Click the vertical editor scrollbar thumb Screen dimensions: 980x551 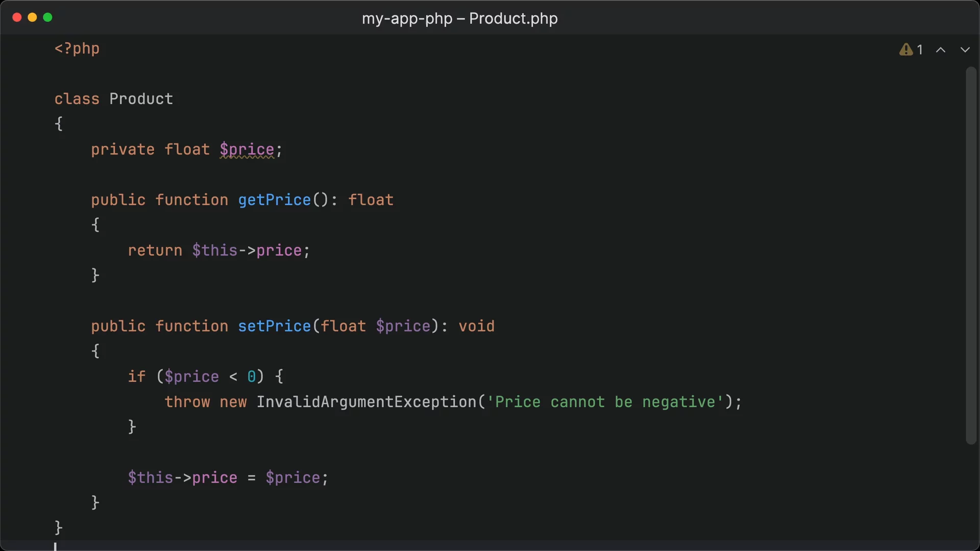971,255
